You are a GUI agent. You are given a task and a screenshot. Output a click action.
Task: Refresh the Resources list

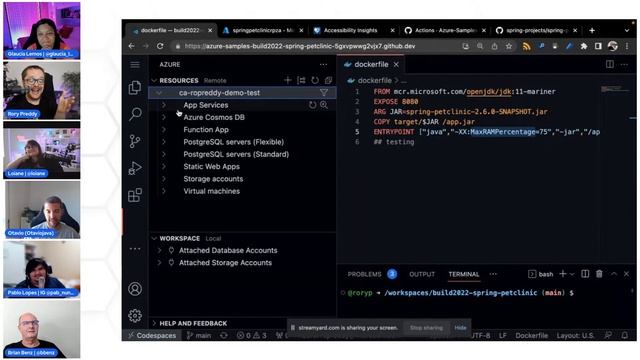(x=315, y=80)
